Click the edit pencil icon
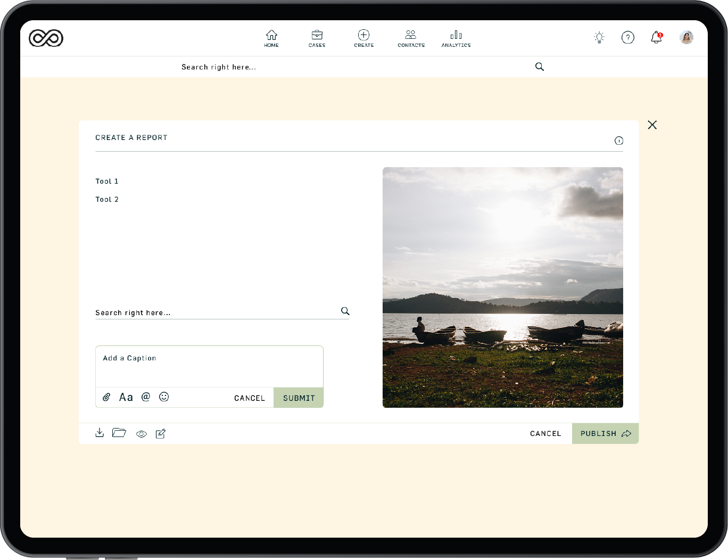This screenshot has height=560, width=728. (x=161, y=433)
